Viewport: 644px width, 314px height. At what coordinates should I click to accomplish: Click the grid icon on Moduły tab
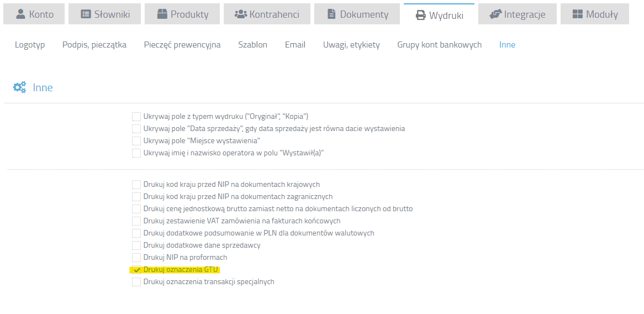coord(578,14)
